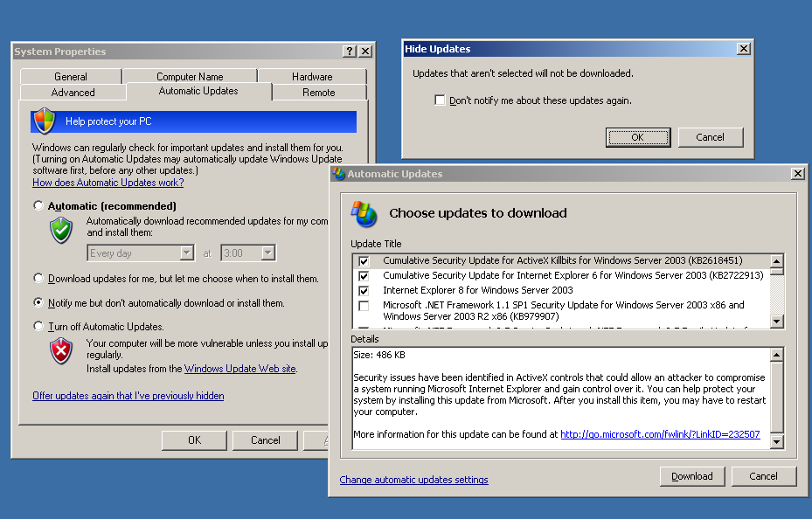Click the Windows globe icon beside Choose updates
812x519 pixels.
(364, 213)
